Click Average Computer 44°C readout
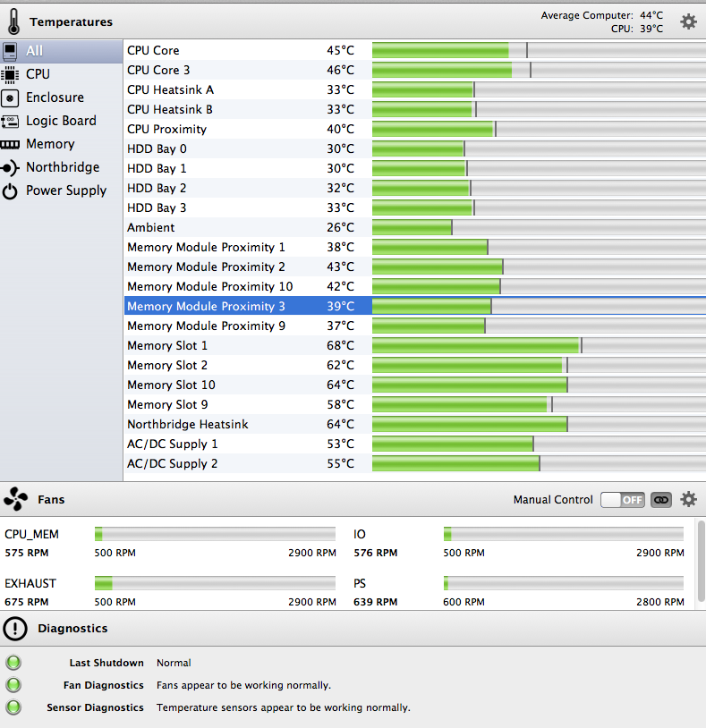Screen dimensions: 706x728 tap(602, 15)
